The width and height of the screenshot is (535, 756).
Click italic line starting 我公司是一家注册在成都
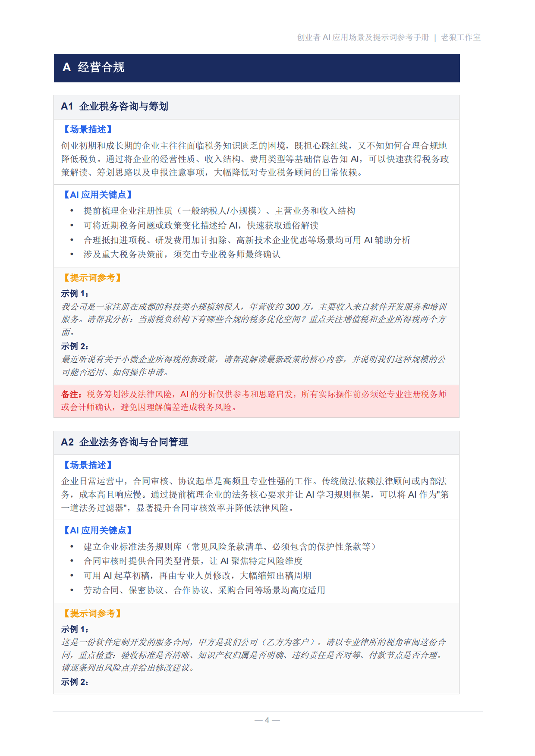pyautogui.click(x=254, y=307)
